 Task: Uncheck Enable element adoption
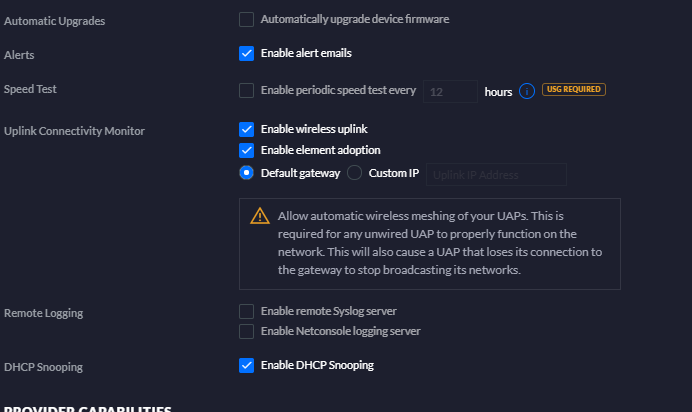(246, 150)
